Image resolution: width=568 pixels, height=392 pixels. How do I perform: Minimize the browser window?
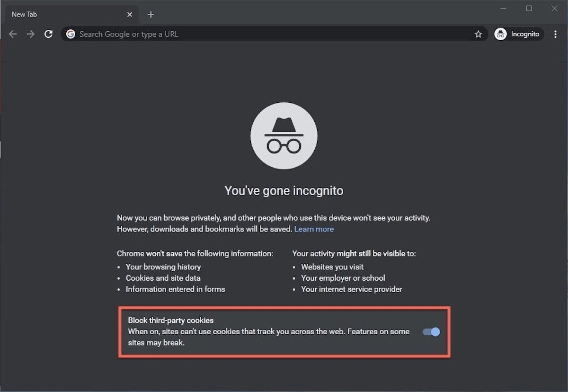point(503,8)
